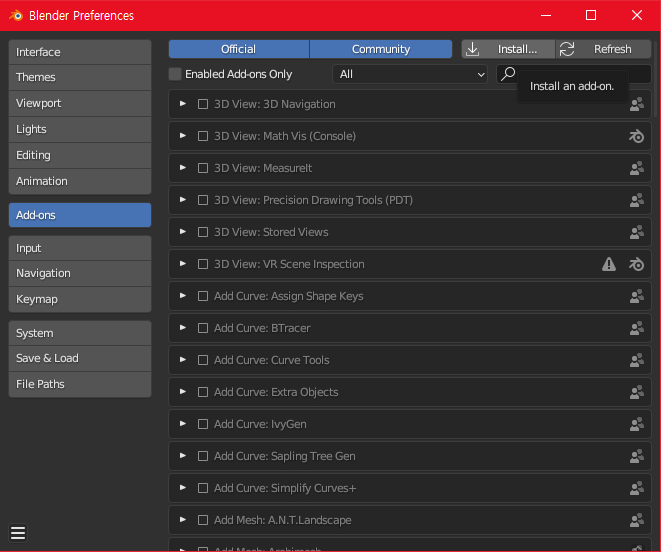Enable Precision Drawing Tools (PDT) checkbox
661x552 pixels.
pos(203,200)
